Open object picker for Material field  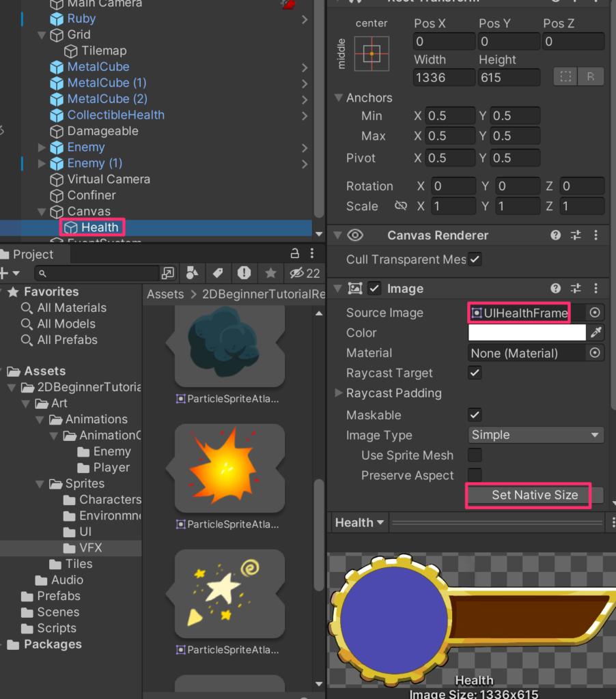[x=595, y=353]
